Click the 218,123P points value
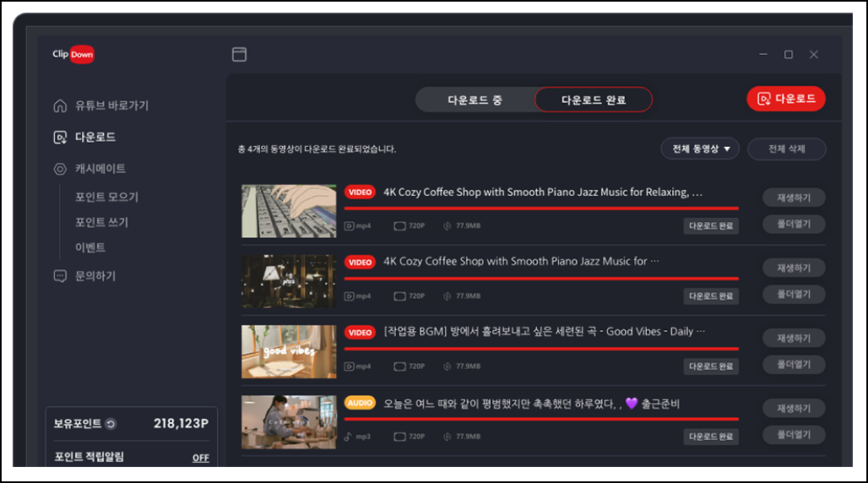 pos(181,424)
